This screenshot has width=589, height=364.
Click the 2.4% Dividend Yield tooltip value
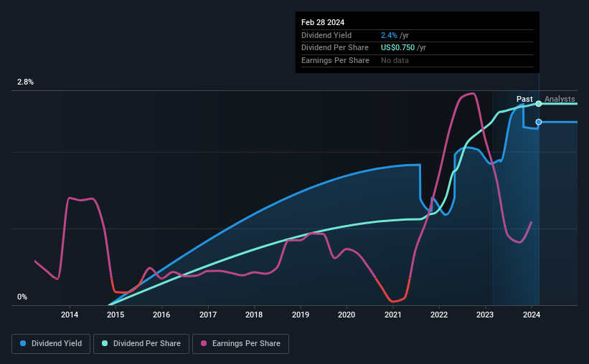389,35
